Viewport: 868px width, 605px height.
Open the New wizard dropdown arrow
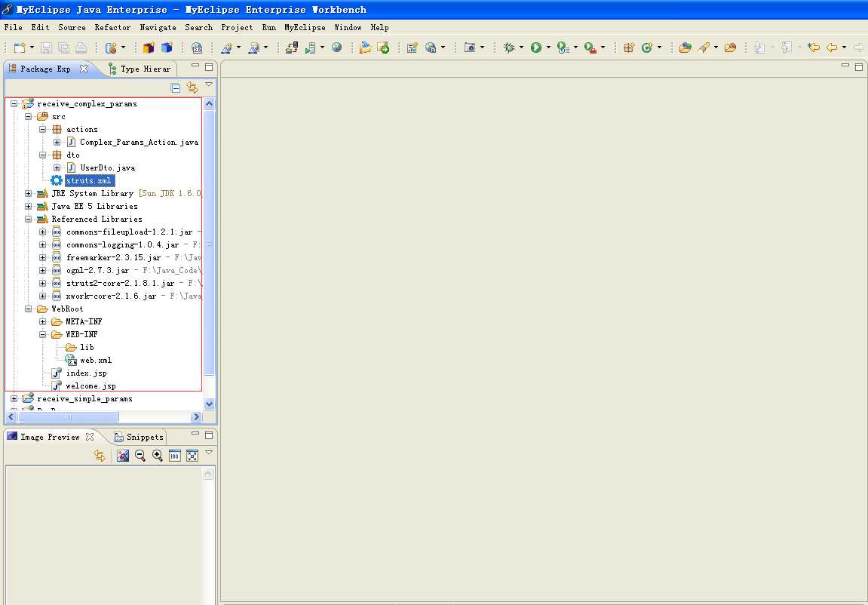coord(32,48)
